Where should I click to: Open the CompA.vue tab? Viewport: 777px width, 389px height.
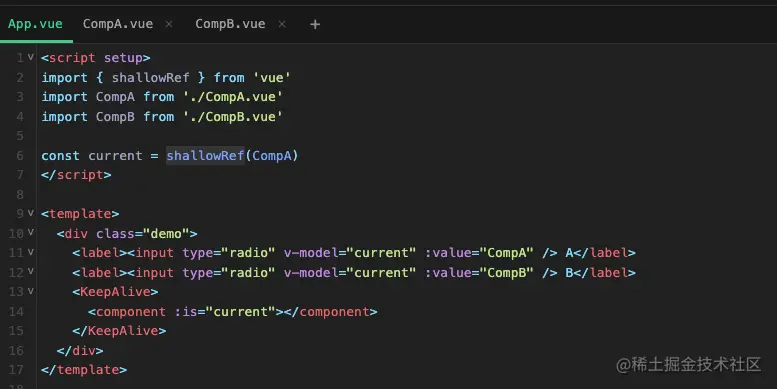pos(118,24)
